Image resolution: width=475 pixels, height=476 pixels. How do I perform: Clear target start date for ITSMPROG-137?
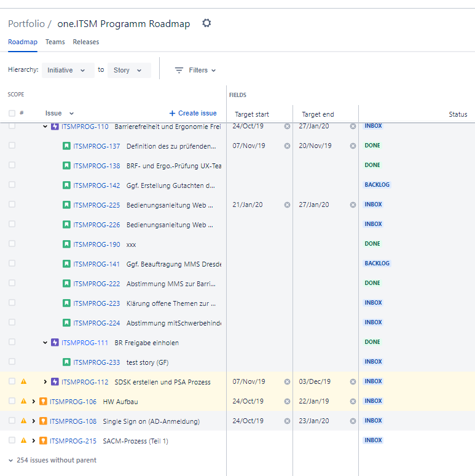287,146
